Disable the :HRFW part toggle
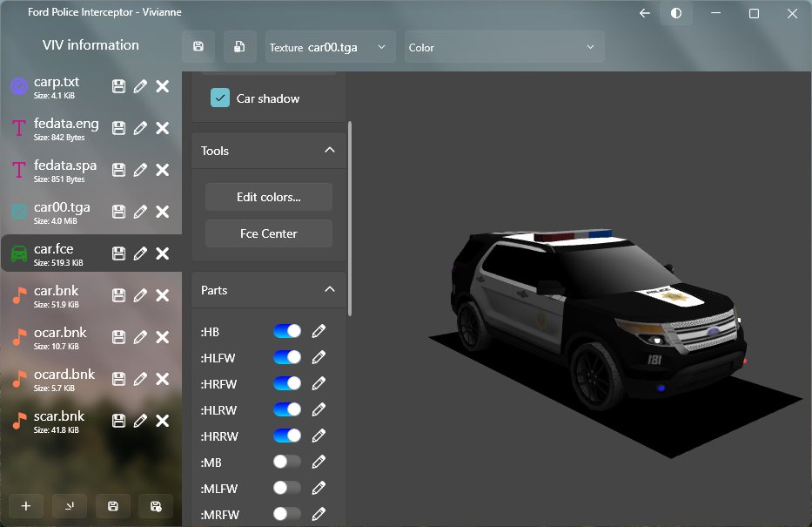 287,383
